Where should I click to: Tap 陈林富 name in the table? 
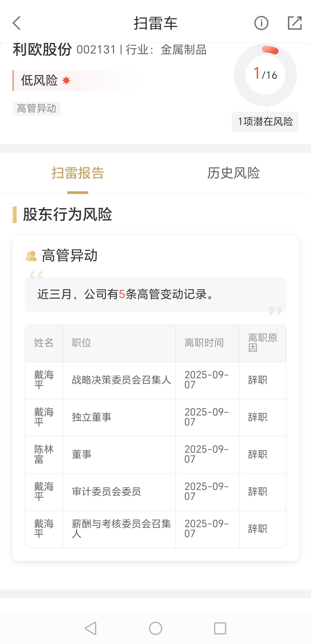44,454
